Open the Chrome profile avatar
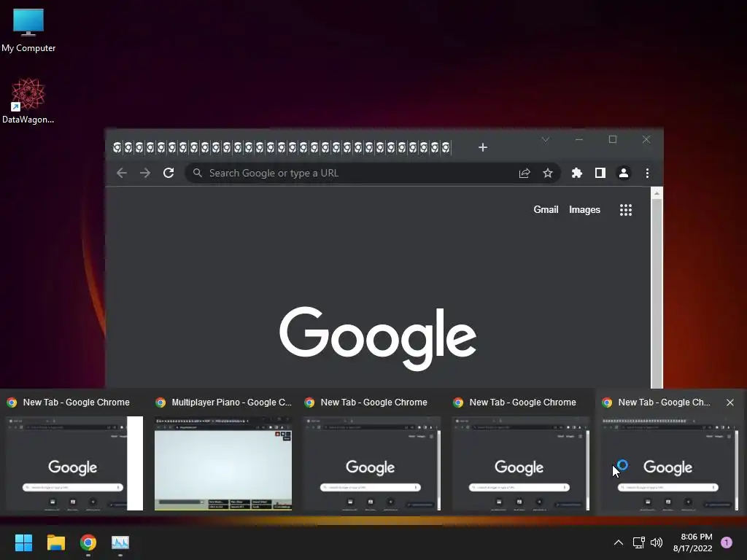 624,173
